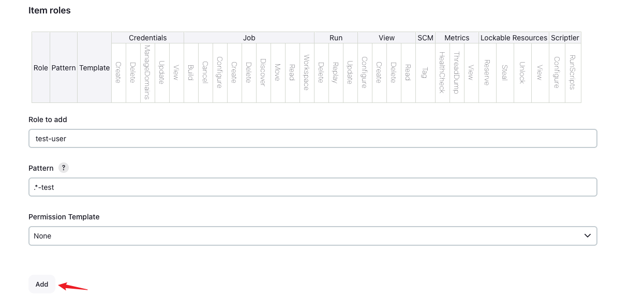Screen dimensions: 644x298
Task: Select the Job group header in table
Action: pyautogui.click(x=249, y=38)
